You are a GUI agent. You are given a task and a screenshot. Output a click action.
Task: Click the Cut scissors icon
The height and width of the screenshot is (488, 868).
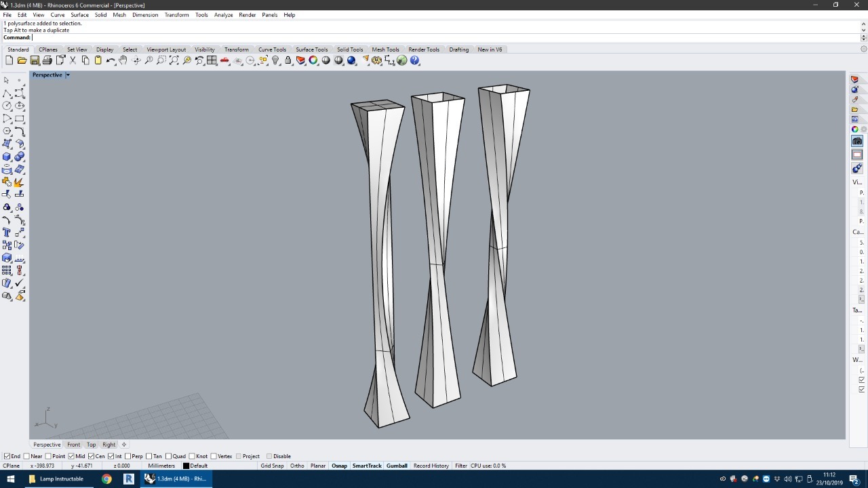coord(73,60)
